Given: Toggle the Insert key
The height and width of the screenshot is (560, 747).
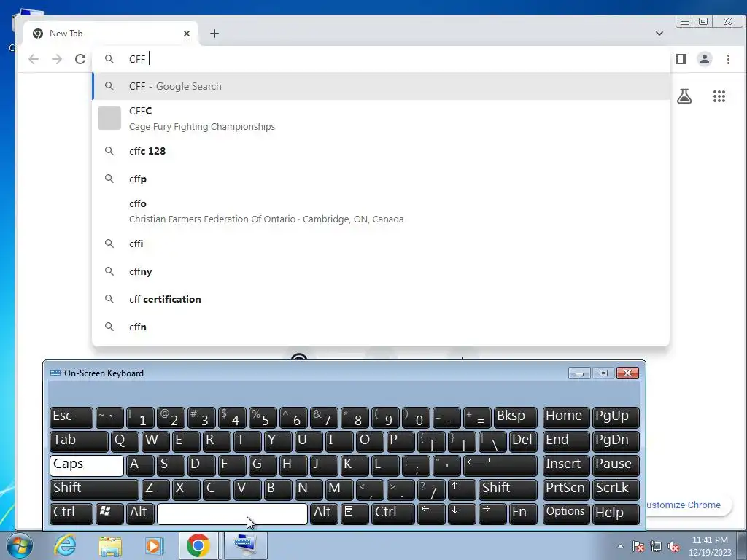Looking at the screenshot, I should [566, 465].
